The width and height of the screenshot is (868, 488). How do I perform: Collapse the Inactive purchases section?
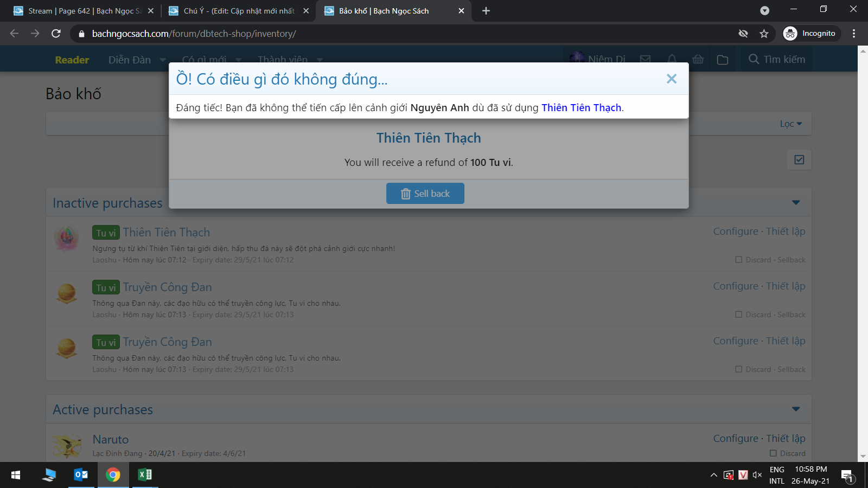click(x=796, y=203)
